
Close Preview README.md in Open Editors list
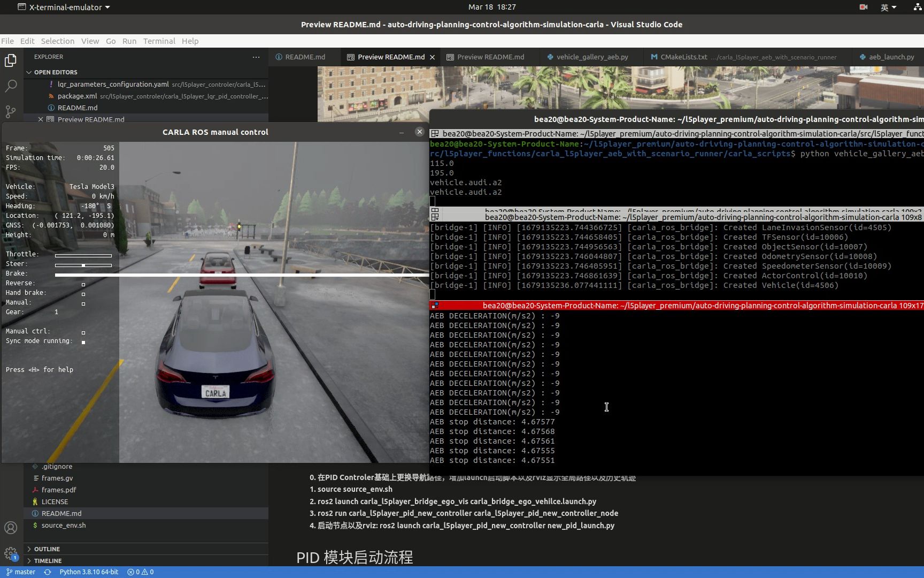pyautogui.click(x=41, y=119)
